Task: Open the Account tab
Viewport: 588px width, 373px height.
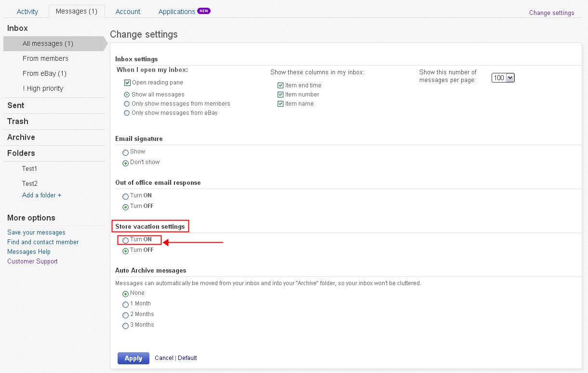Action: tap(128, 12)
